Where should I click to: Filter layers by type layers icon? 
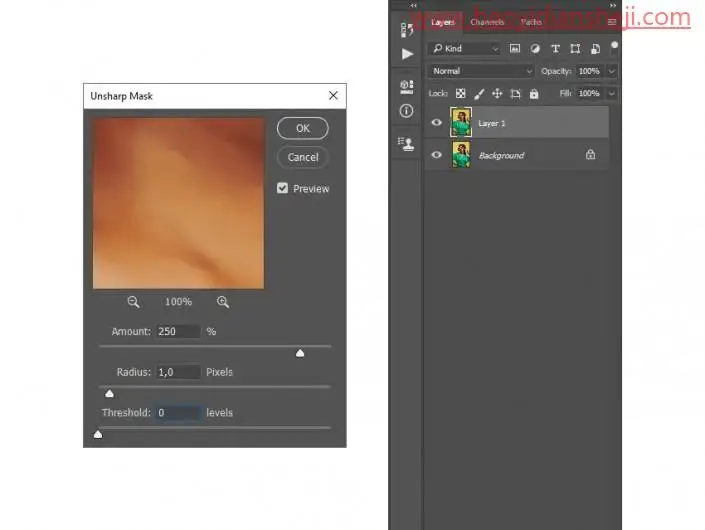click(x=555, y=49)
